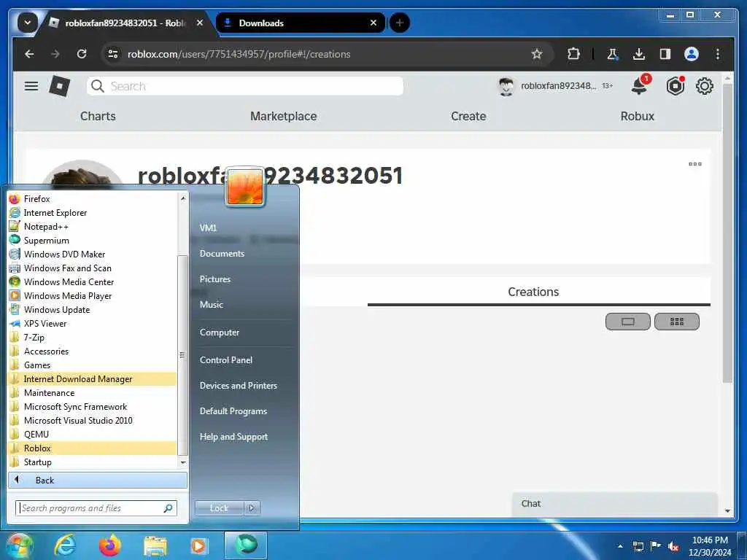
Task: Close the robloxfan89234832051 Roblox tab
Action: point(200,23)
